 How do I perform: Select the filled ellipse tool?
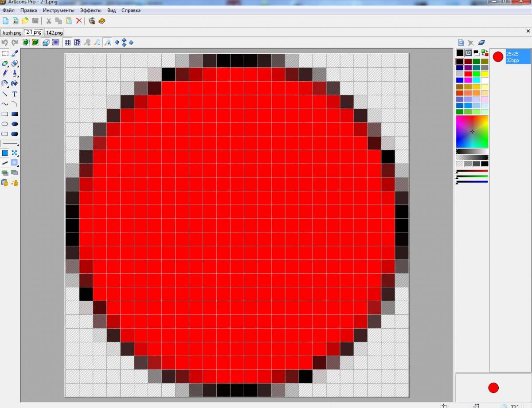coord(15,124)
